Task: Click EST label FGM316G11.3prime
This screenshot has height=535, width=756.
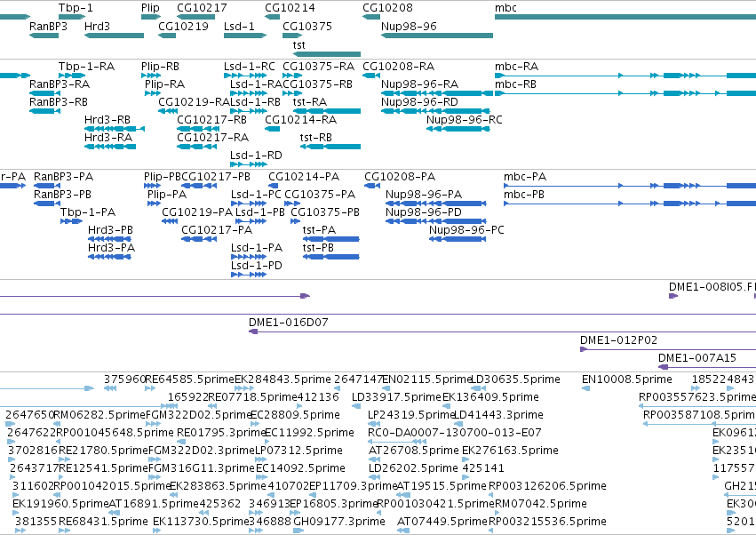Action: [x=202, y=468]
